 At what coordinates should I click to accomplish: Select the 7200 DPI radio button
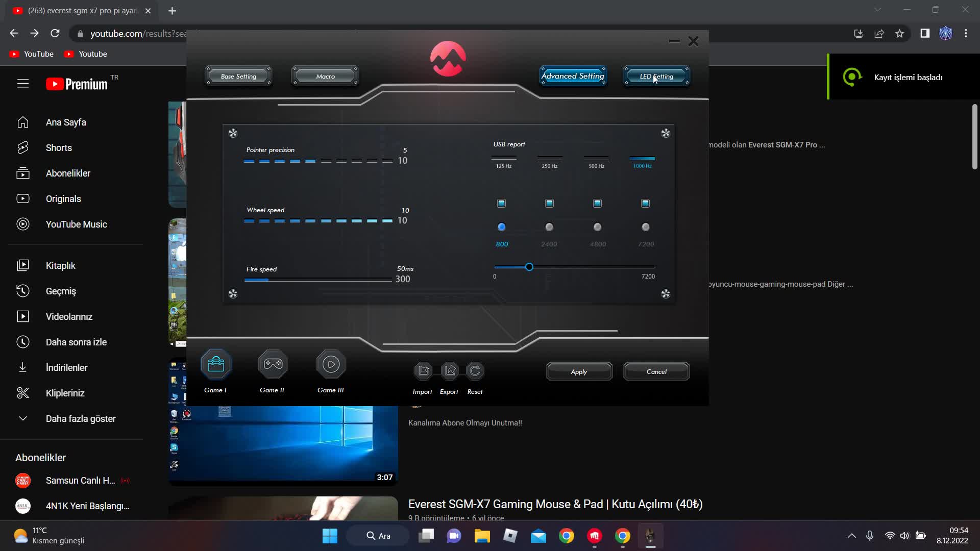click(645, 227)
